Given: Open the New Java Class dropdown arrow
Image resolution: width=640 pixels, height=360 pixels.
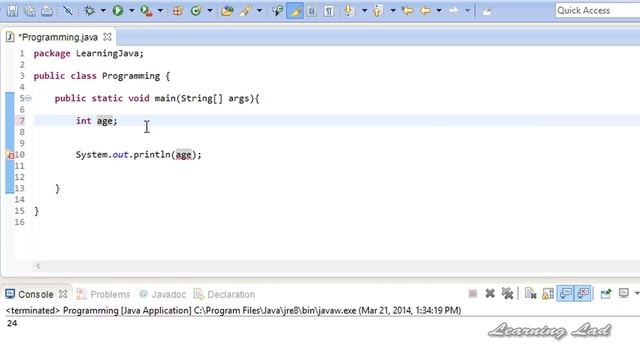Looking at the screenshot, I should [209, 11].
